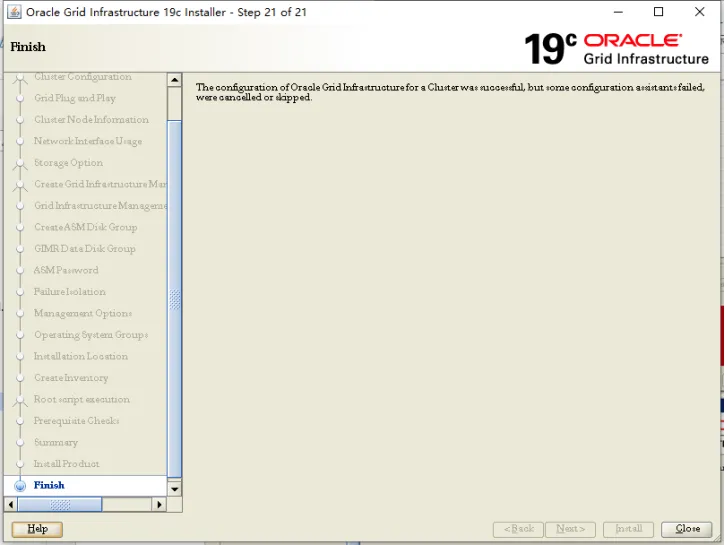Select the Create Inventory step
The height and width of the screenshot is (545, 725).
(71, 378)
